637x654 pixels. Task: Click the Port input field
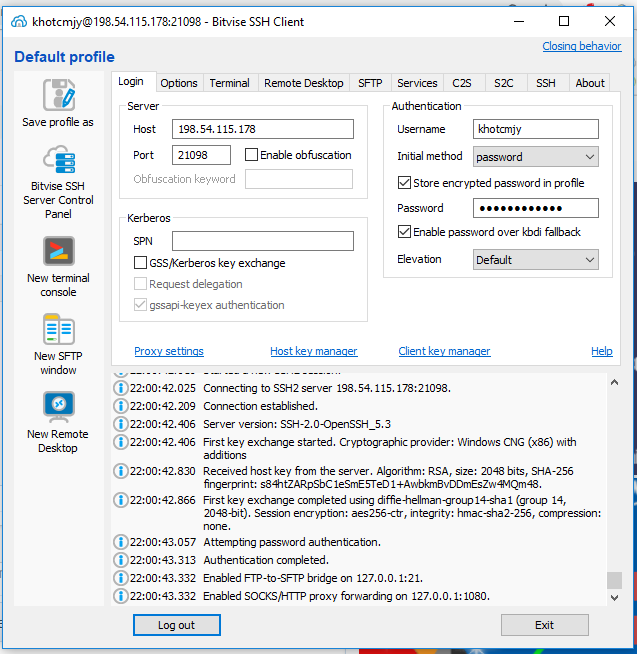coord(201,155)
